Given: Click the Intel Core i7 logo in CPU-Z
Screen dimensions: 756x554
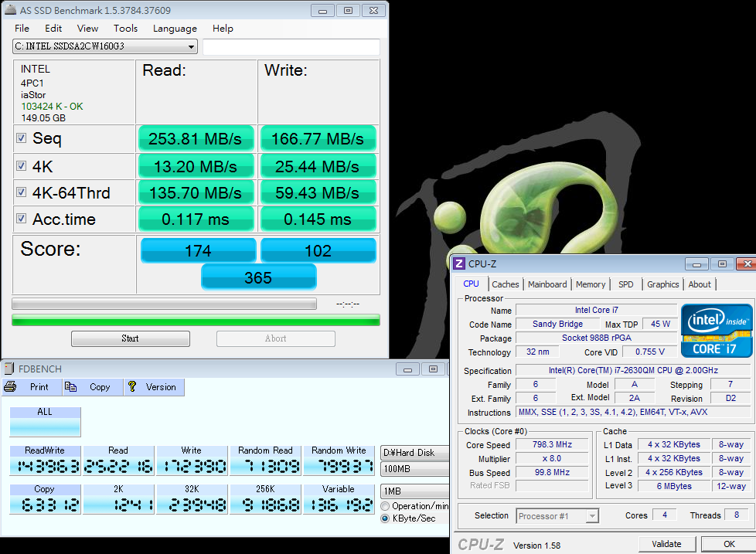Looking at the screenshot, I should pyautogui.click(x=717, y=331).
